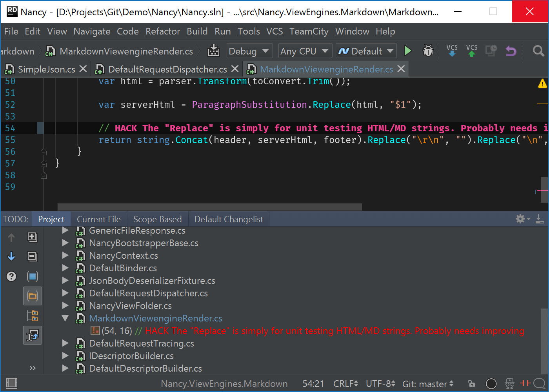Viewport: 549px width, 392px height.
Task: Click the orange marker in error stripe
Action: pyautogui.click(x=542, y=104)
